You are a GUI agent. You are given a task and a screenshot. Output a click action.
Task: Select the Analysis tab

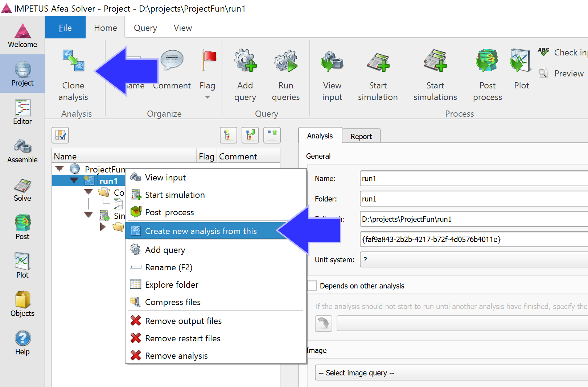tap(320, 136)
